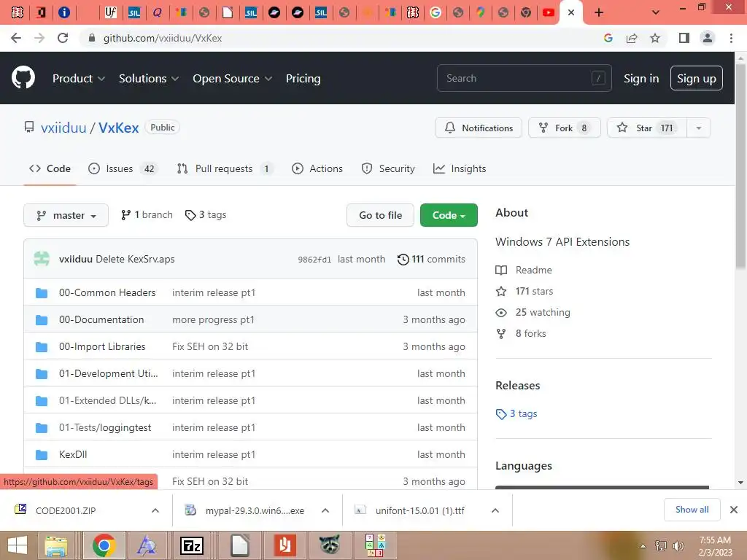View the 1 branch link
The width and height of the screenshot is (747, 560).
(x=147, y=215)
